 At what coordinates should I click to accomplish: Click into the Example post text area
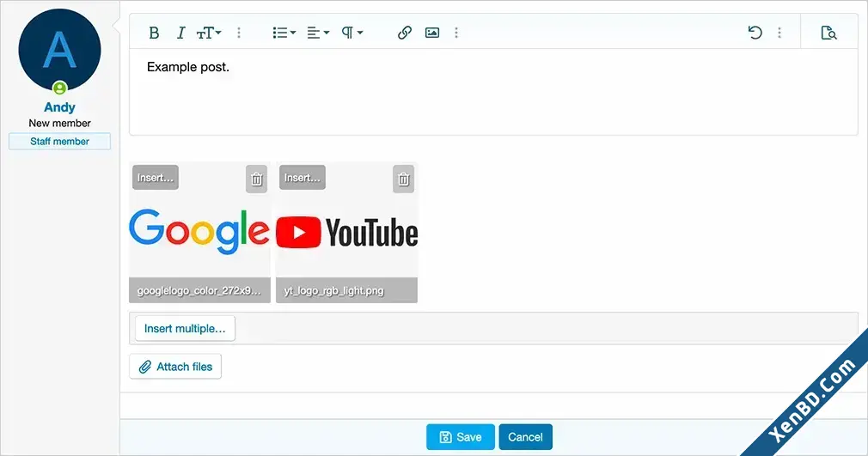[x=493, y=91]
